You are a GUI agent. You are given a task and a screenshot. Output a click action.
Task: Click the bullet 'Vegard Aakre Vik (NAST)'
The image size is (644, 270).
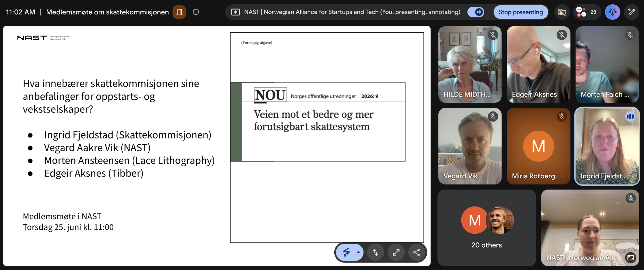point(97,148)
